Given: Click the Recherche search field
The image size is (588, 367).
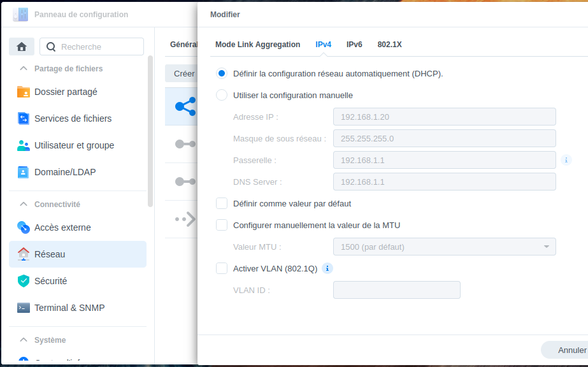Looking at the screenshot, I should coord(92,47).
